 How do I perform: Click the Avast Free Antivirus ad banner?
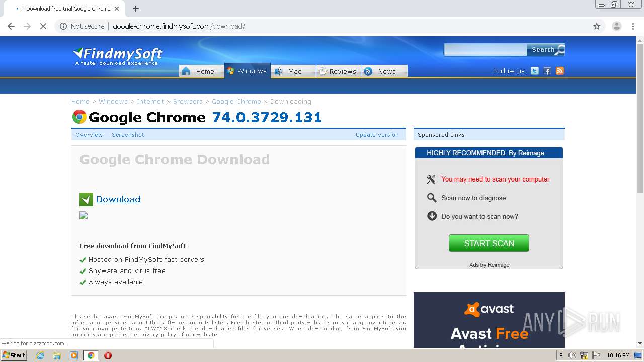(x=489, y=320)
